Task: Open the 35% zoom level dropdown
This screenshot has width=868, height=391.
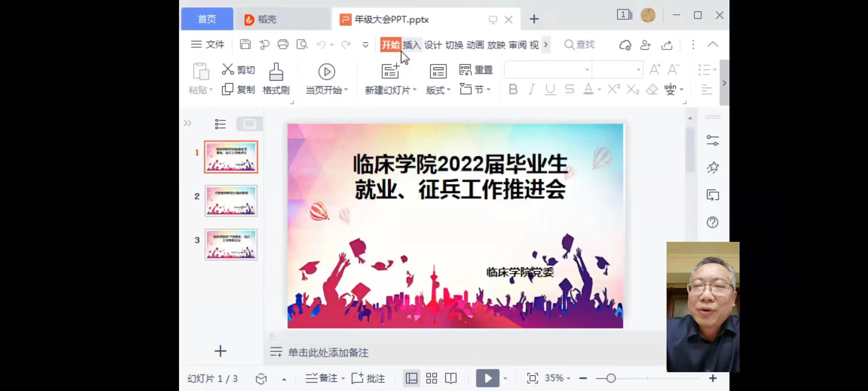Action: pyautogui.click(x=557, y=378)
